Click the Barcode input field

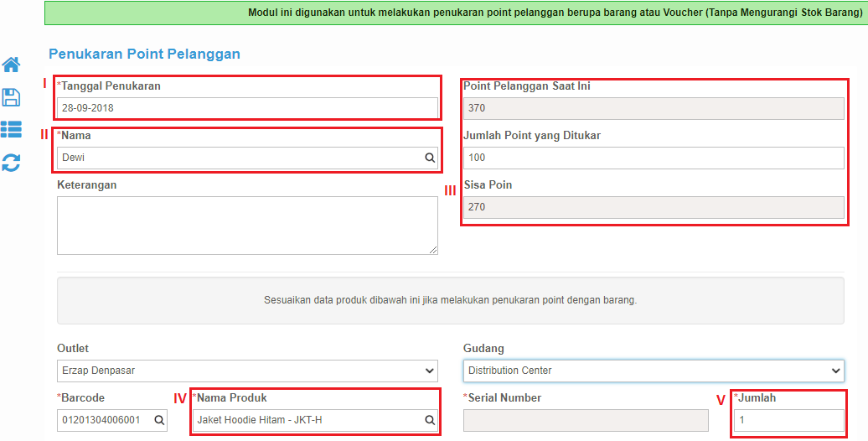pyautogui.click(x=111, y=420)
